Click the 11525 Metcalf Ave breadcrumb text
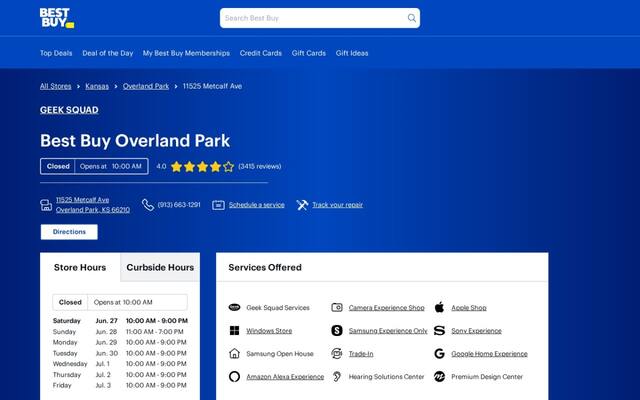 pyautogui.click(x=212, y=86)
